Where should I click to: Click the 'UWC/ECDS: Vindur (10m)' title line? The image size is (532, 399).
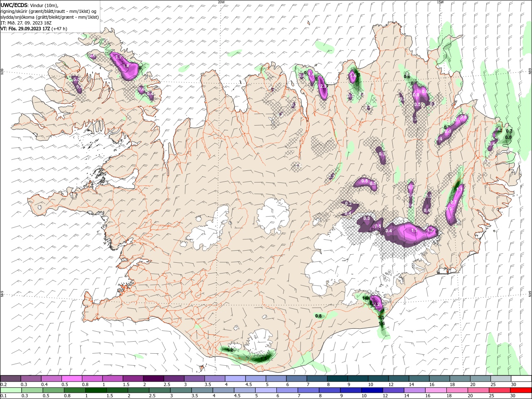(30, 5)
